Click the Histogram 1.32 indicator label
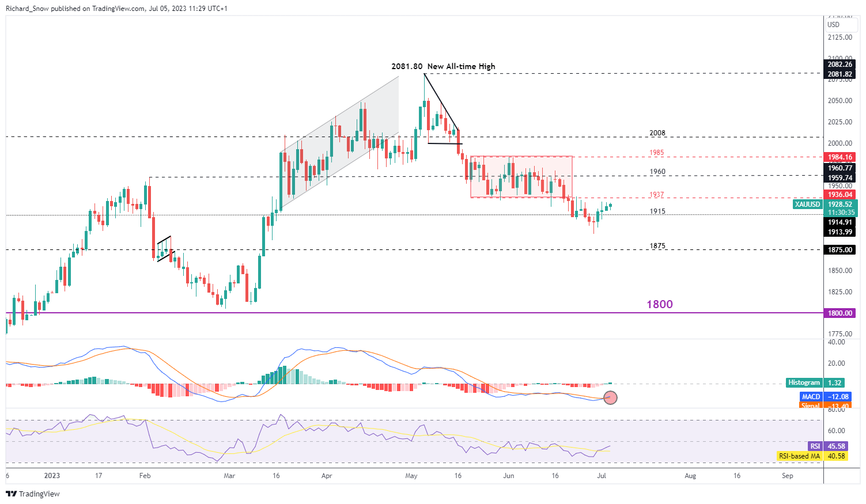 tap(815, 383)
